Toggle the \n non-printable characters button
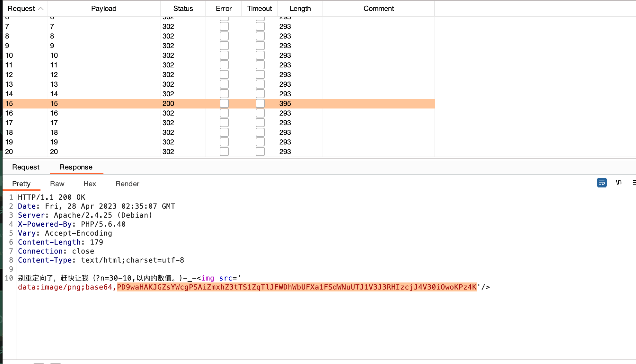 [619, 182]
